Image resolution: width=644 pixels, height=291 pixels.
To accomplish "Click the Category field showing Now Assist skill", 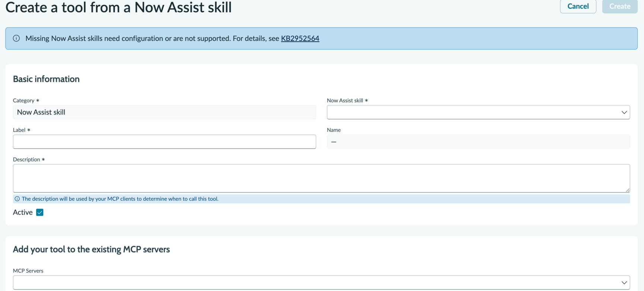I will [x=164, y=112].
